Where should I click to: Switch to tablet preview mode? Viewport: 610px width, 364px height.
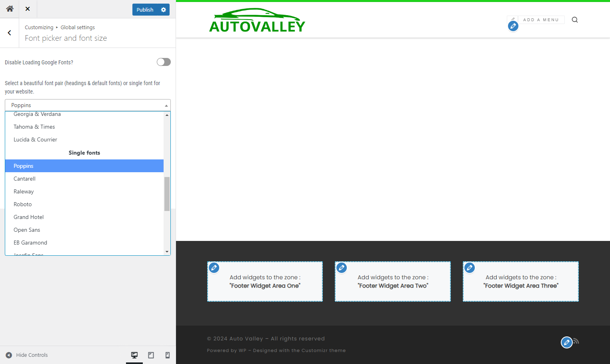(151, 355)
